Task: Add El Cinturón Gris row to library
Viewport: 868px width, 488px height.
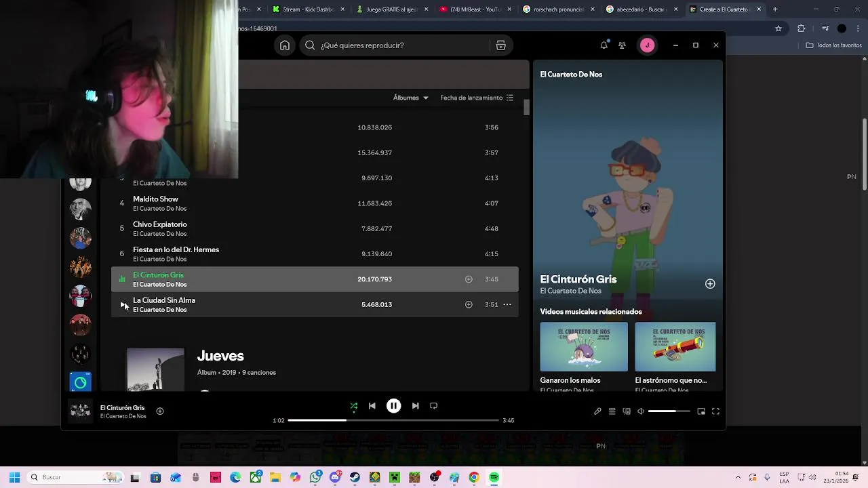Action: pos(469,279)
